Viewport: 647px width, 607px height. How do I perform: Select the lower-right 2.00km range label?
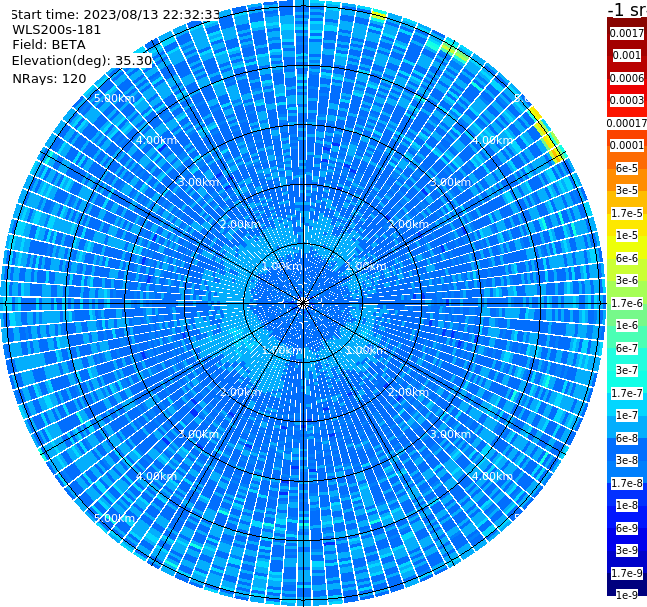(x=408, y=392)
